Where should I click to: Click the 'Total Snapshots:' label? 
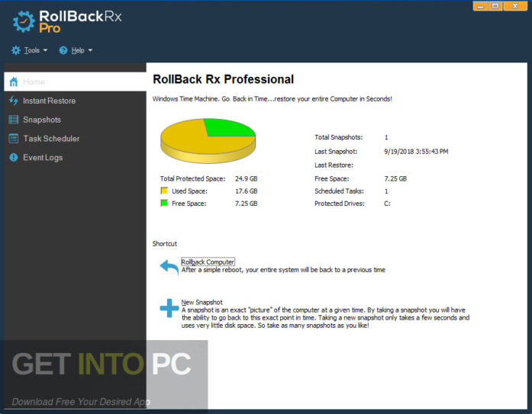(339, 137)
